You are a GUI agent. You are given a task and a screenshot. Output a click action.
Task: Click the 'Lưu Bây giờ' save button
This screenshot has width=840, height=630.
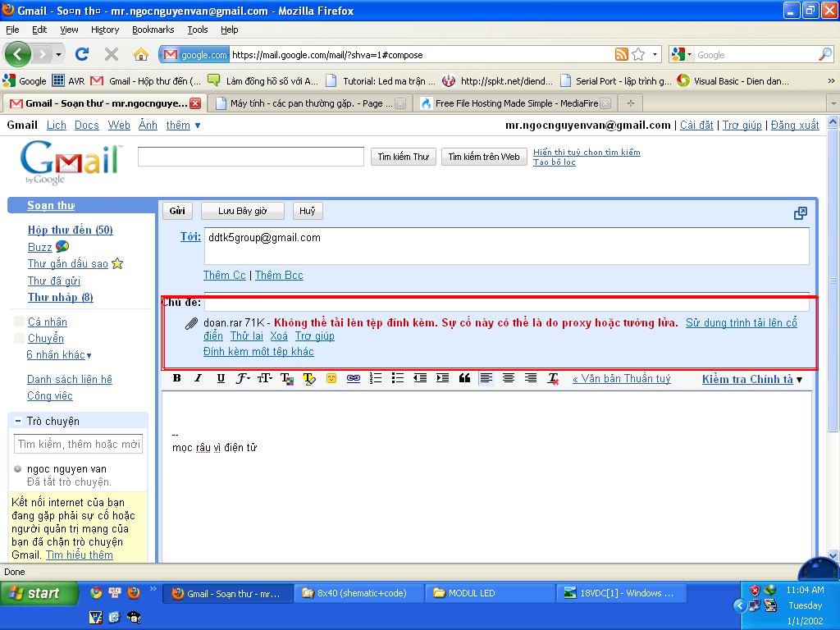pyautogui.click(x=242, y=211)
